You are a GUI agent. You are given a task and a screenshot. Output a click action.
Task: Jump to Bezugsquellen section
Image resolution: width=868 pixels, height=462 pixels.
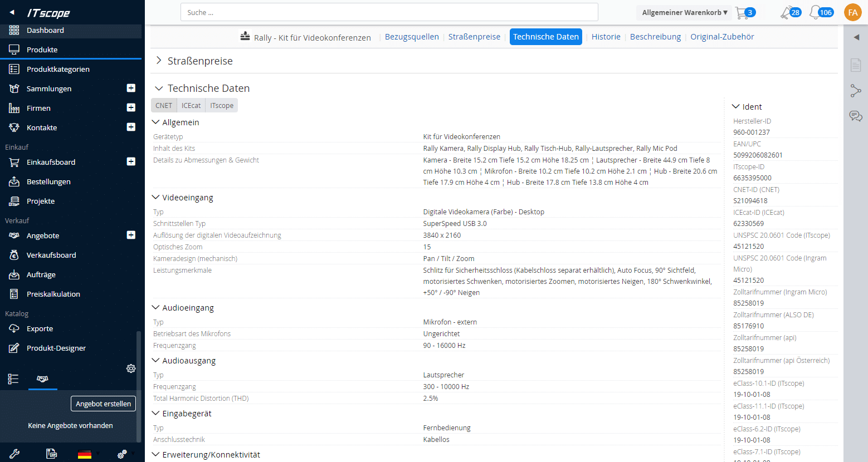pyautogui.click(x=412, y=37)
